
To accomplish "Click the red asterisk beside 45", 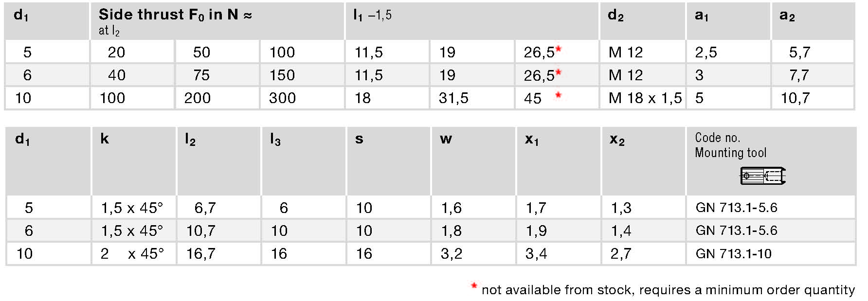I will pyautogui.click(x=558, y=95).
